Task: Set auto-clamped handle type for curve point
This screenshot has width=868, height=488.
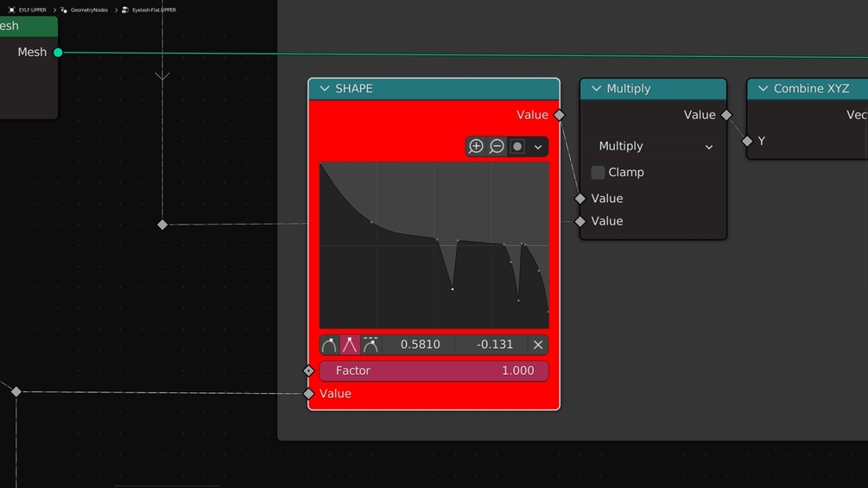Action: point(371,345)
